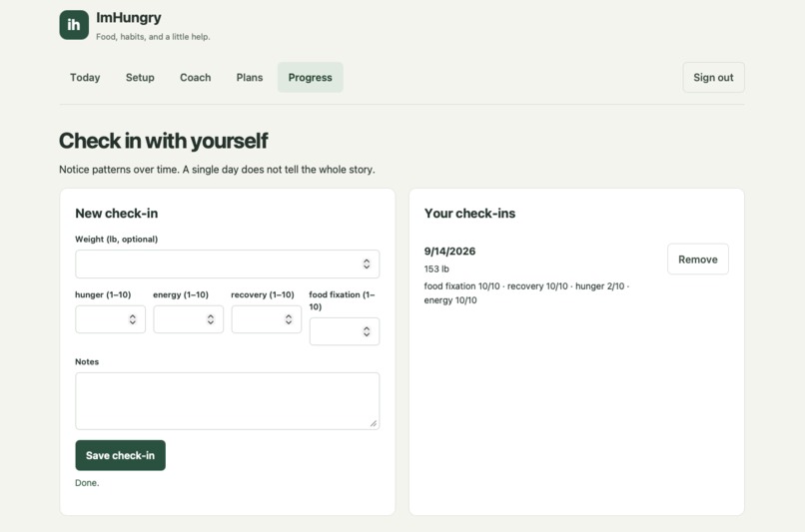Screen dimensions: 805x532
Task: Click the energy field stepper arrows
Action: [x=211, y=319]
